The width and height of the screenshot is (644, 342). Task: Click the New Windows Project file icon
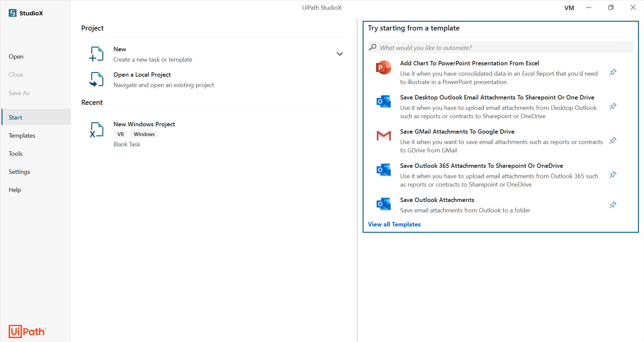97,130
